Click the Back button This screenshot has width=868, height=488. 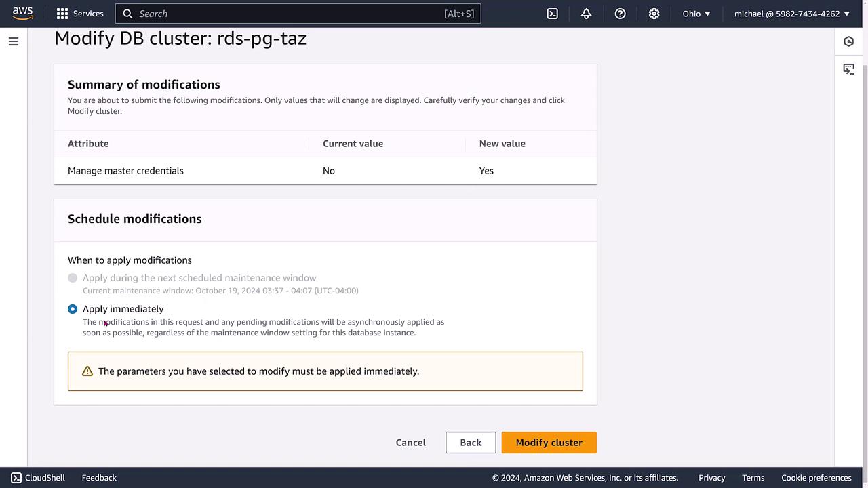pyautogui.click(x=471, y=443)
